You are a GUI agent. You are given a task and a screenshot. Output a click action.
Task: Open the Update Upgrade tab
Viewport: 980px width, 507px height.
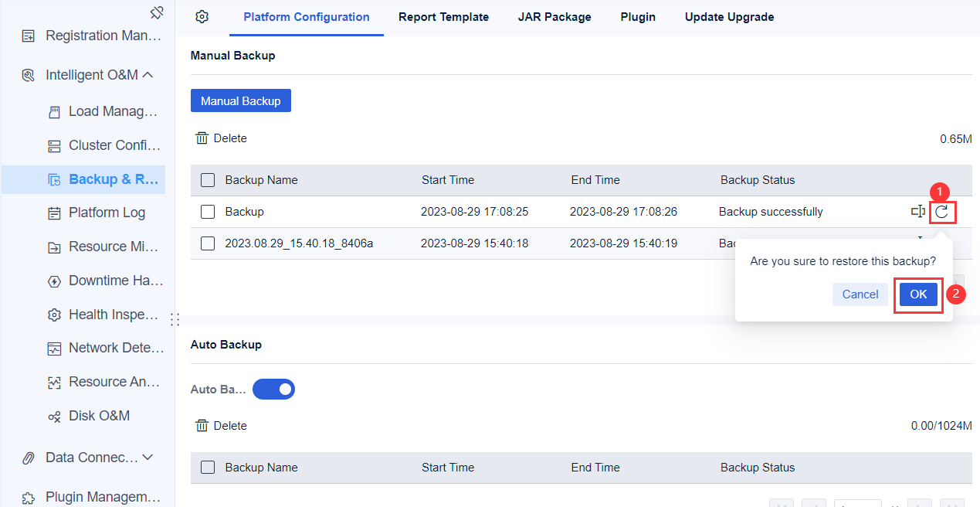coord(728,16)
